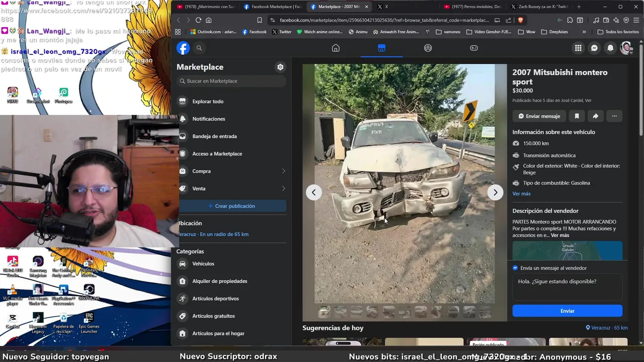Expand the Compra section chevron
The height and width of the screenshot is (362, 644).
coord(283,171)
